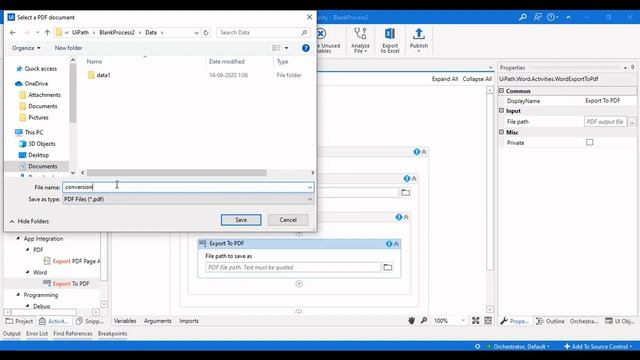Browse for file in Export To PDF activity
The width and height of the screenshot is (640, 360).
pyautogui.click(x=387, y=267)
